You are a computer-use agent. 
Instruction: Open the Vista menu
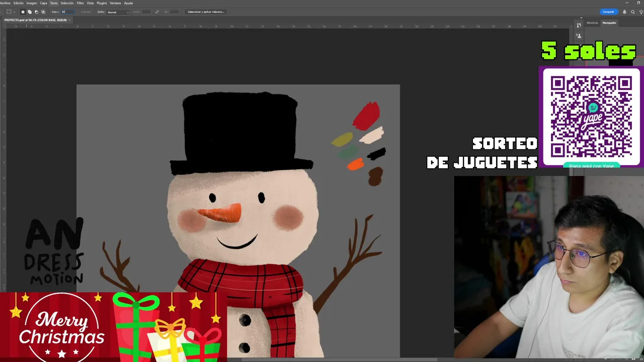(x=90, y=3)
